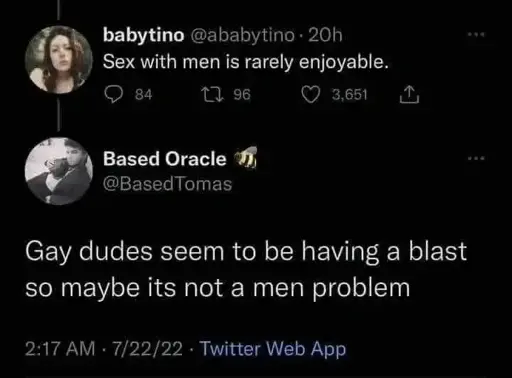The image size is (512, 378).
Task: Open the parent tweet text by babytino
Action: [x=246, y=62]
